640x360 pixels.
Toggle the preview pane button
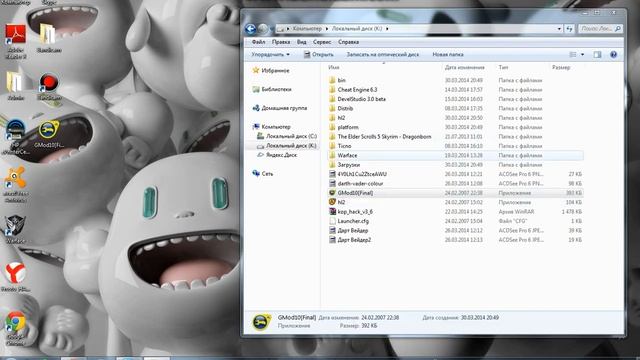(x=597, y=54)
